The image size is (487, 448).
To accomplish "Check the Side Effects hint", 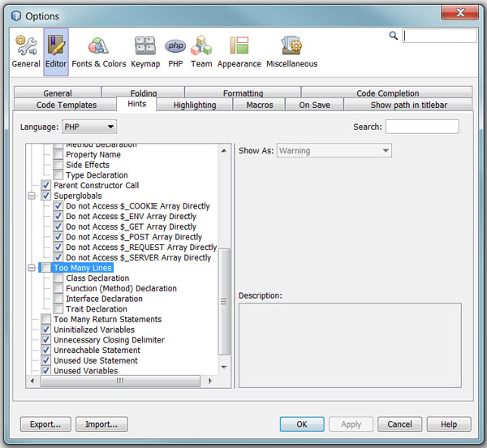I will click(58, 165).
